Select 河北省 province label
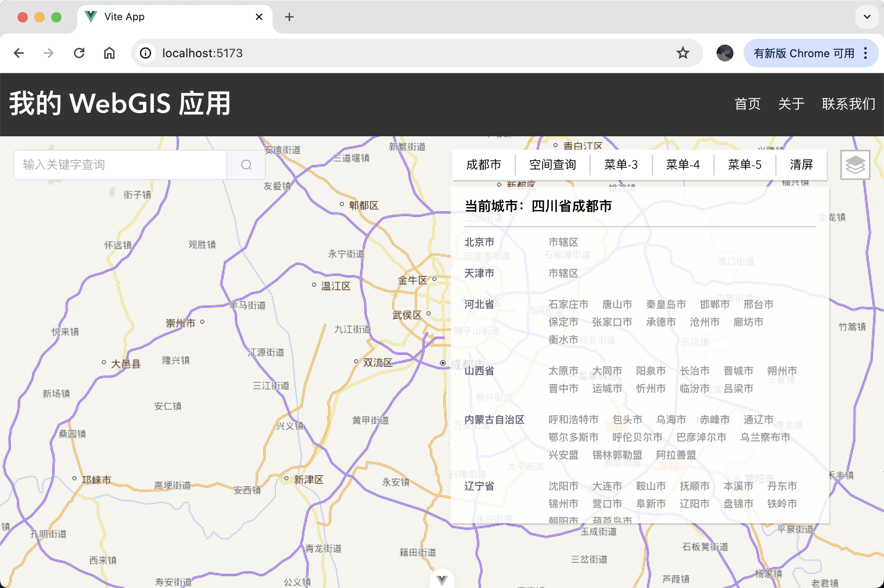Image resolution: width=884 pixels, height=588 pixels. coord(479,305)
